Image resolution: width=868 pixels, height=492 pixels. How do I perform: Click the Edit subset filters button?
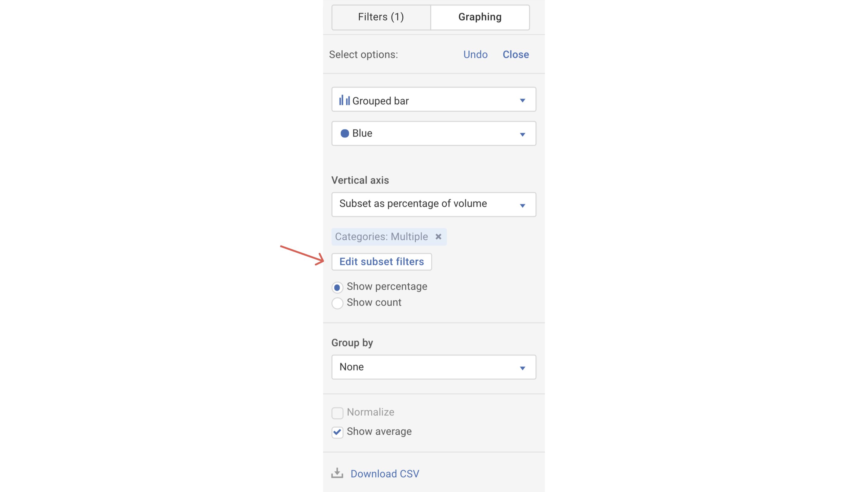coord(381,262)
